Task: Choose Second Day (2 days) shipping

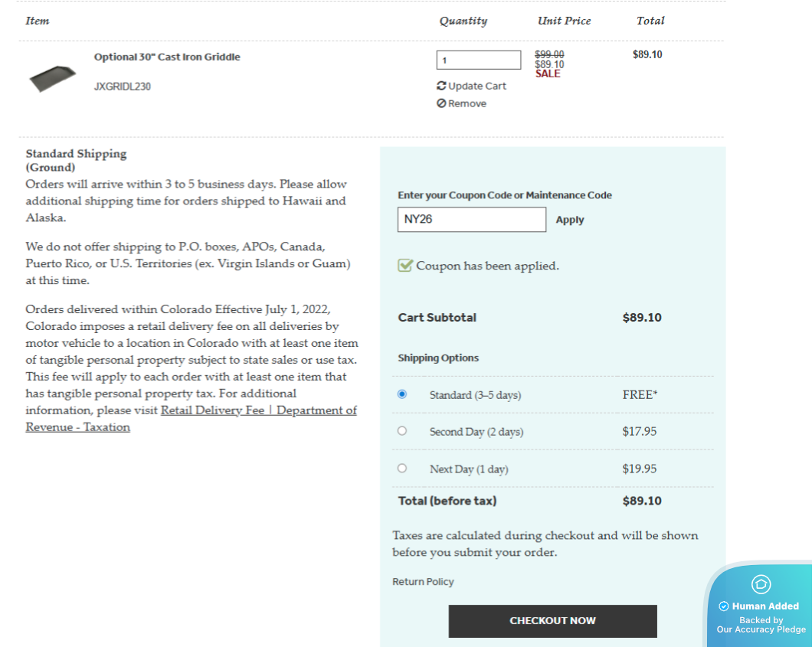Action: (x=402, y=431)
